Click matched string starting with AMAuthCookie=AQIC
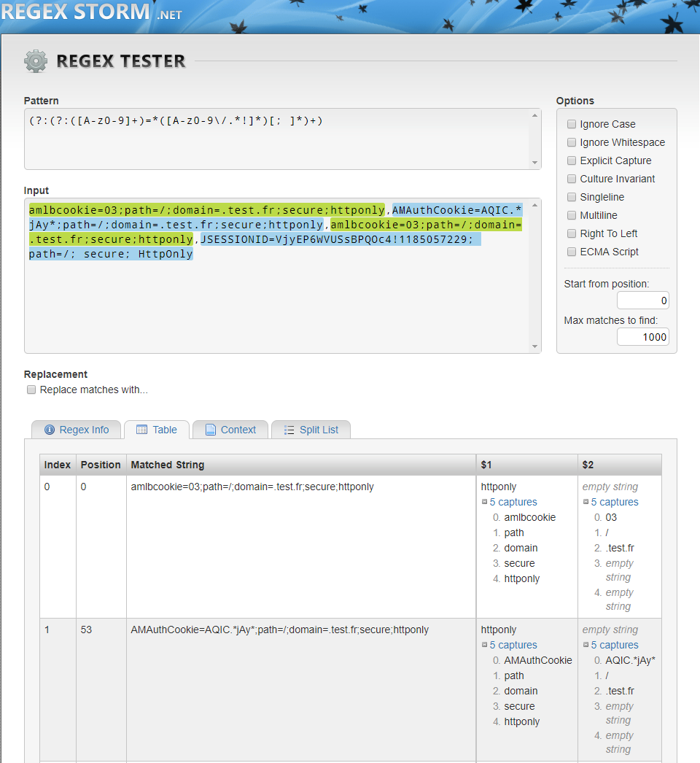The height and width of the screenshot is (763, 700). (280, 630)
